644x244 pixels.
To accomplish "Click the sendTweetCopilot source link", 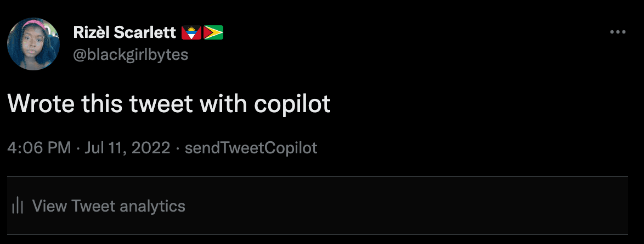I will point(251,148).
